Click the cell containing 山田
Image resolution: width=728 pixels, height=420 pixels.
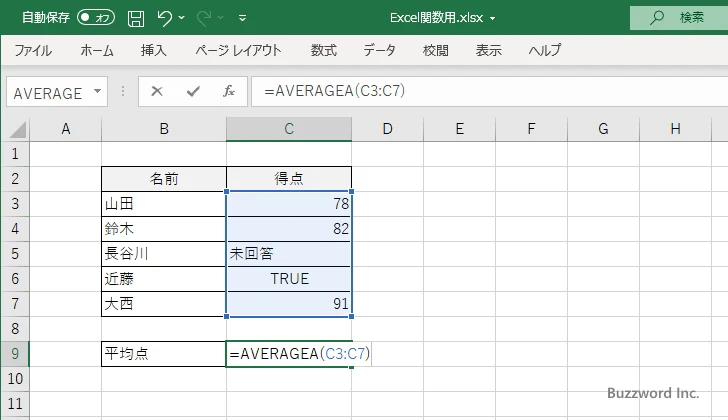point(164,204)
